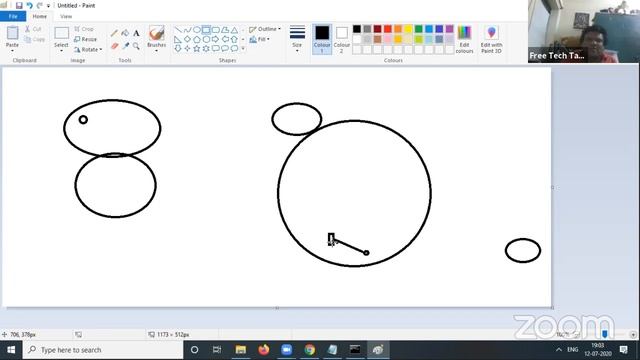The image size is (640, 360).
Task: Open the line Size dropdown
Action: pos(297,39)
